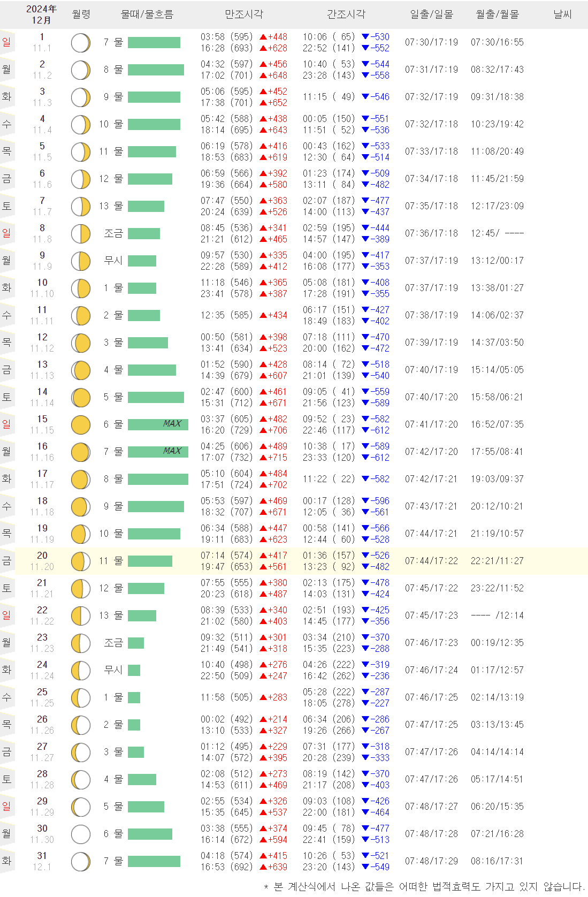Click the low tide time 11:15 ( 49)

click(x=329, y=97)
